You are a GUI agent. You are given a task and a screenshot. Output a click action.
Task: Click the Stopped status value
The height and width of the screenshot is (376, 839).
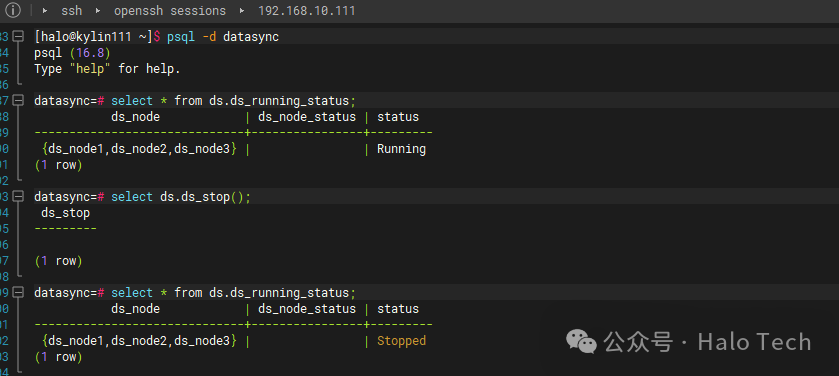coord(401,341)
